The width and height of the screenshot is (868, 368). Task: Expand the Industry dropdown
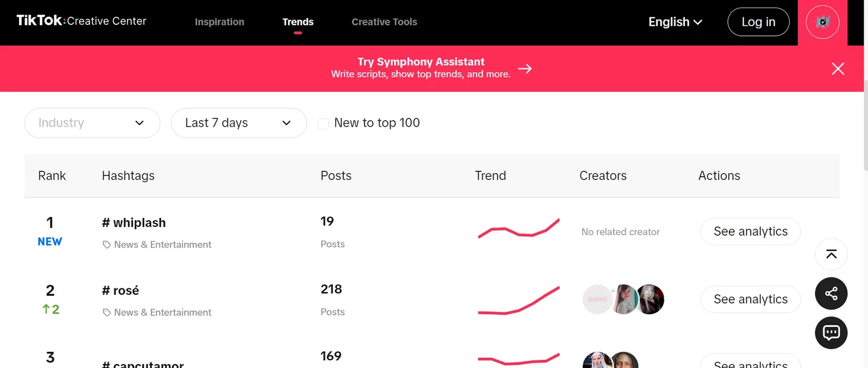[x=92, y=123]
